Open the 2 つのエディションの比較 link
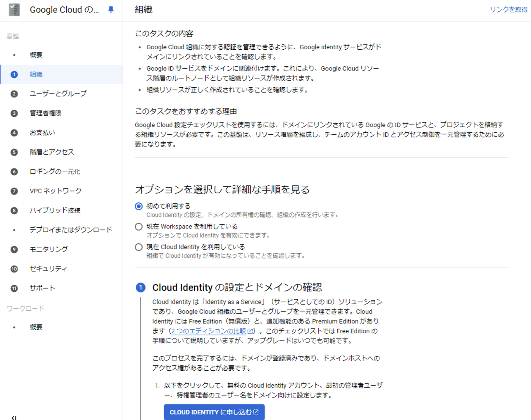The height and width of the screenshot is (420, 531). tap(209, 331)
